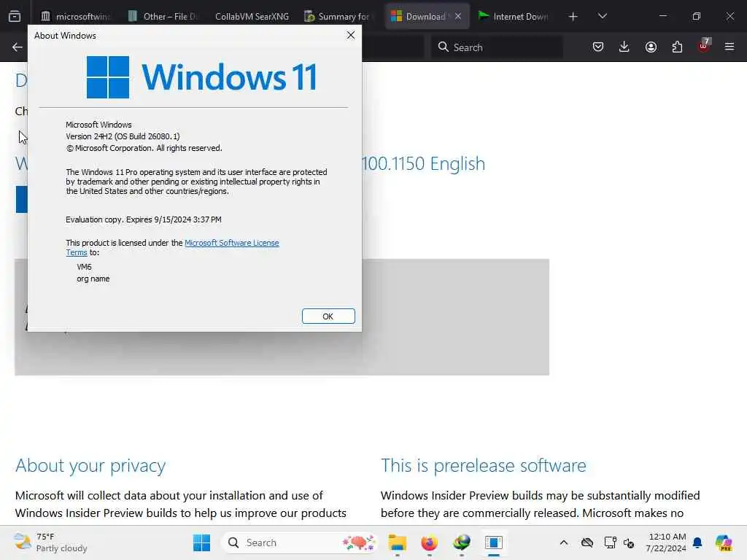The height and width of the screenshot is (560, 747).
Task: Click 'Evaluation copy' expiry text
Action: (x=144, y=219)
